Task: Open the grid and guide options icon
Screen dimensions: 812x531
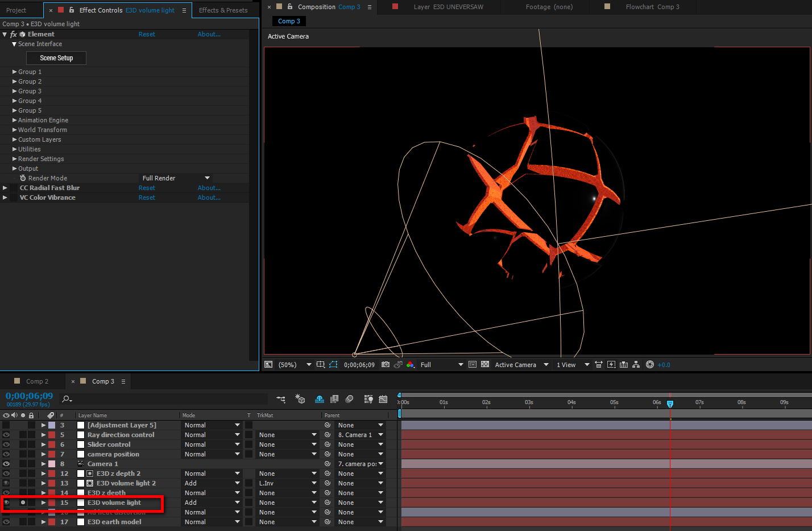Action: (321, 365)
